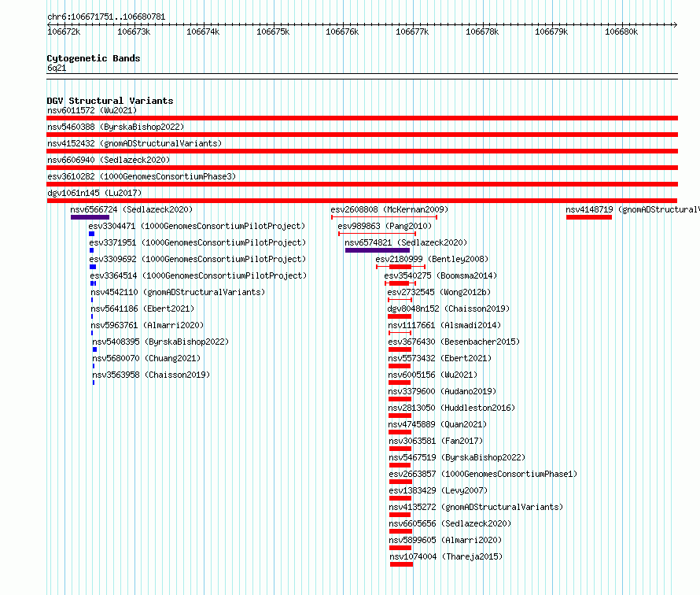The image size is (700, 595).
Task: Select nsv5899605 (Almarri2020) label
Action: pos(445,540)
